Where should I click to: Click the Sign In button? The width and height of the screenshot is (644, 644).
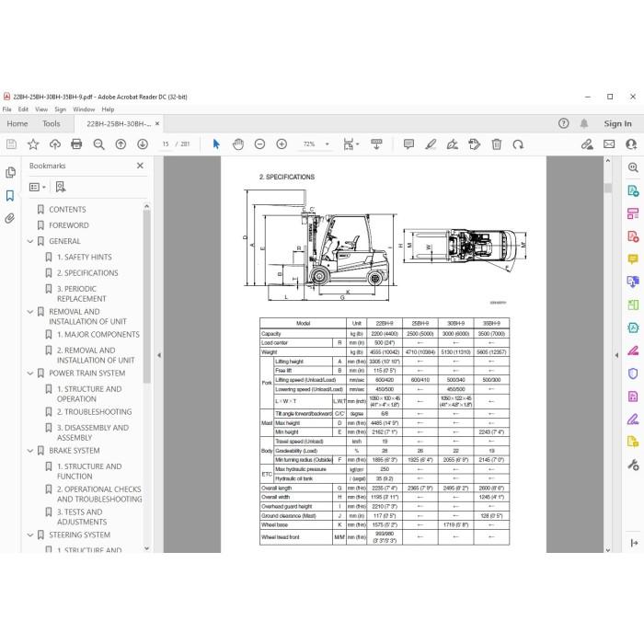pos(617,123)
